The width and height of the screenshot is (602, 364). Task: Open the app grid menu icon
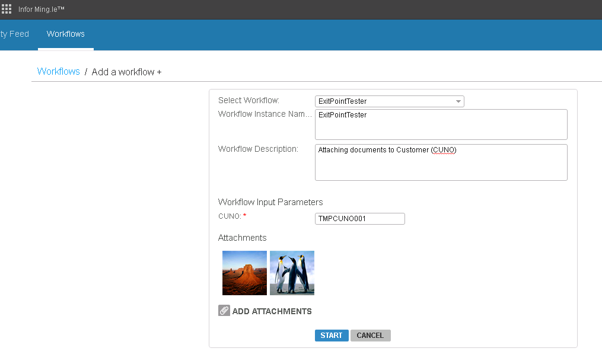coord(7,9)
